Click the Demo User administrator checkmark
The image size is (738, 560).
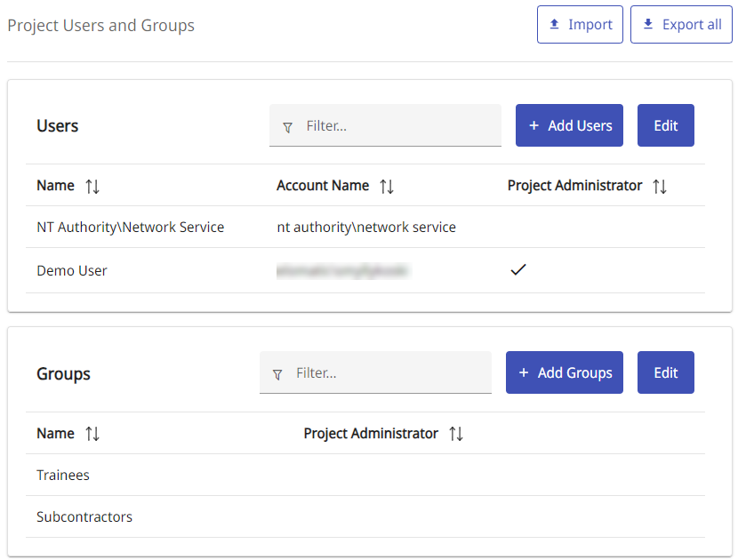[518, 270]
